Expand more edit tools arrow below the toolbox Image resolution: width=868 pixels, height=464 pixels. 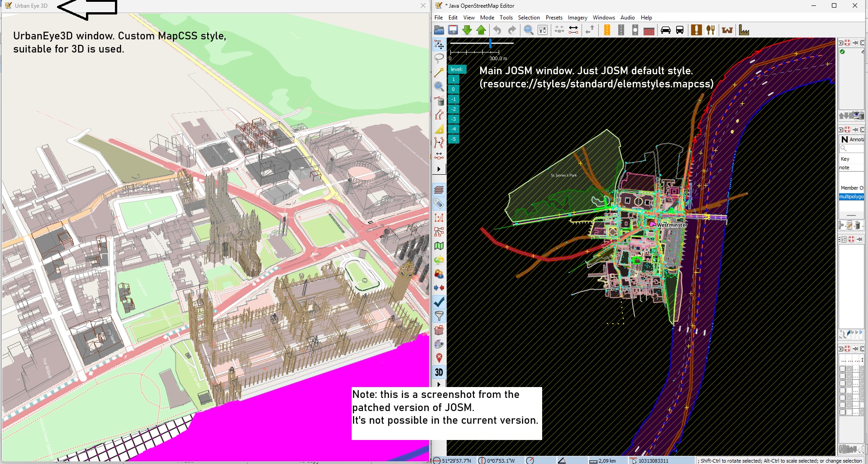coord(439,169)
